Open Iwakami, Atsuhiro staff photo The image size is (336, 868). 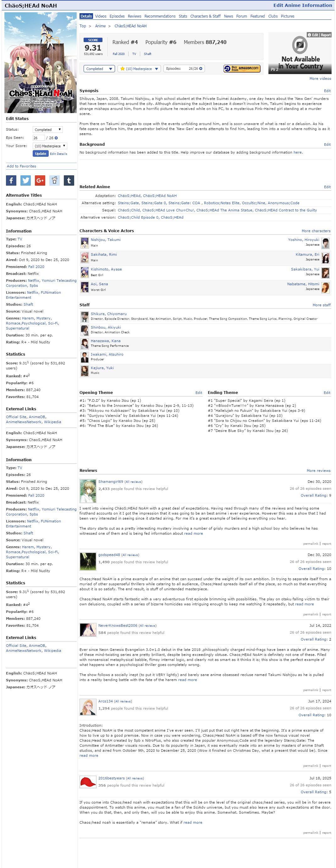85,357
